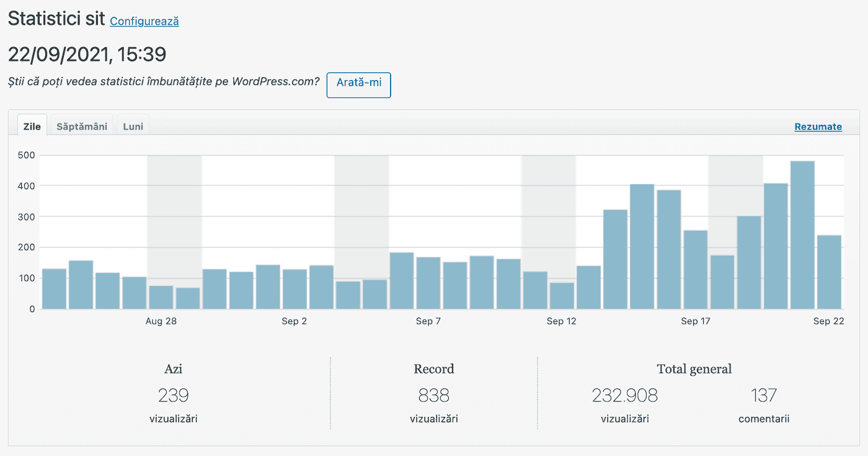Click the Aug 28 bar in chart
This screenshot has height=456, width=868.
click(x=161, y=297)
